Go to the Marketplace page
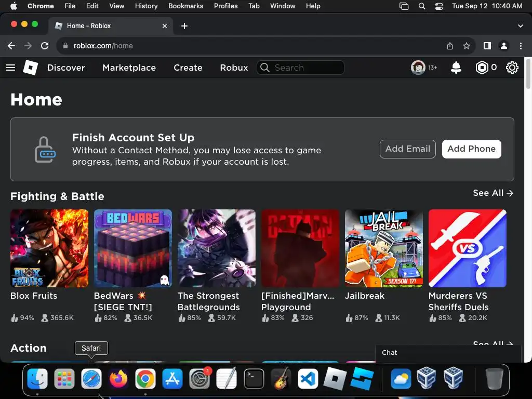532x399 pixels. (x=129, y=68)
